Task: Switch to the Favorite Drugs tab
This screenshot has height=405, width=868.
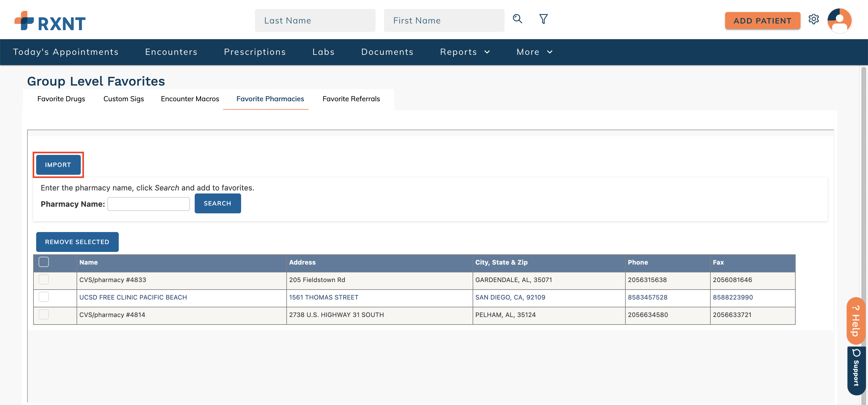Action: [x=61, y=99]
